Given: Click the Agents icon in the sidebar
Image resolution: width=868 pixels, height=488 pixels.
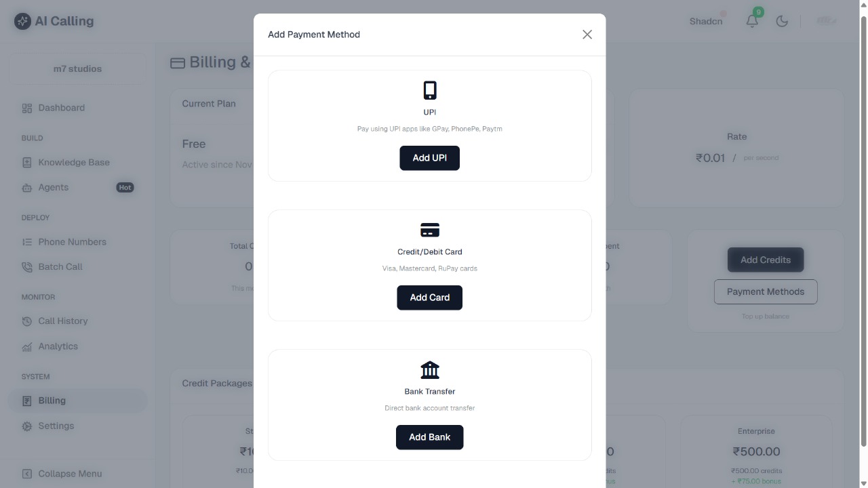Looking at the screenshot, I should (x=26, y=187).
